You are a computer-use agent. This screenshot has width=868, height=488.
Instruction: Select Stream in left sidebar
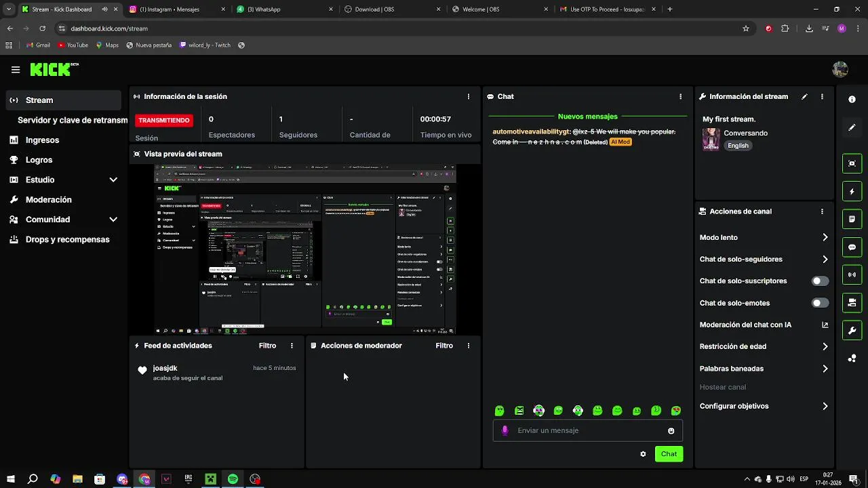[x=64, y=100]
